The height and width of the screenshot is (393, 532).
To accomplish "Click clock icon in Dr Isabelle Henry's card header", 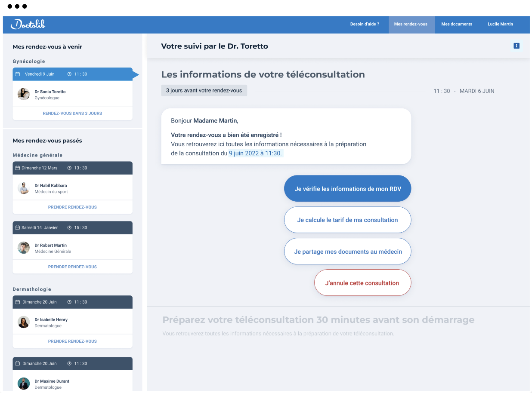I will [69, 302].
